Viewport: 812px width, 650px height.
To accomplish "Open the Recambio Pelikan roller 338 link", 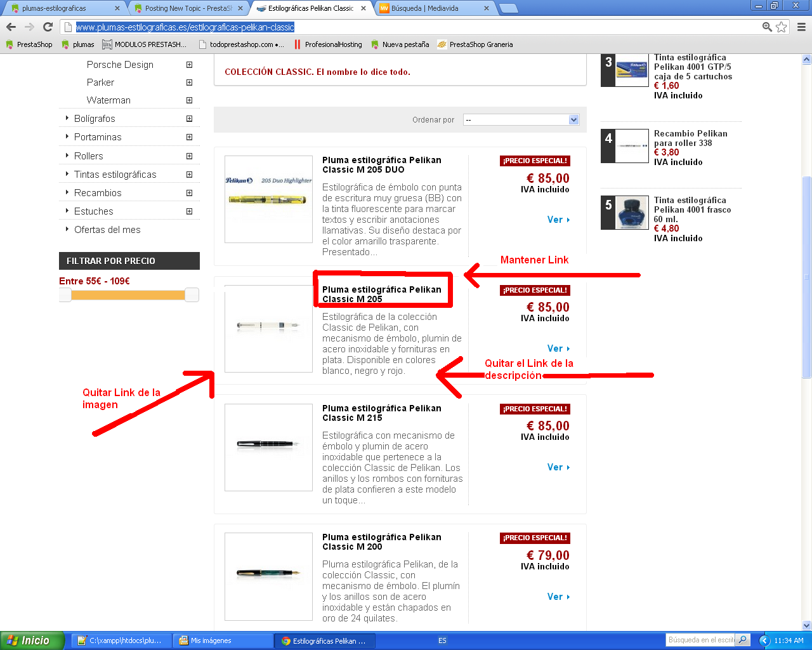I will pos(690,138).
